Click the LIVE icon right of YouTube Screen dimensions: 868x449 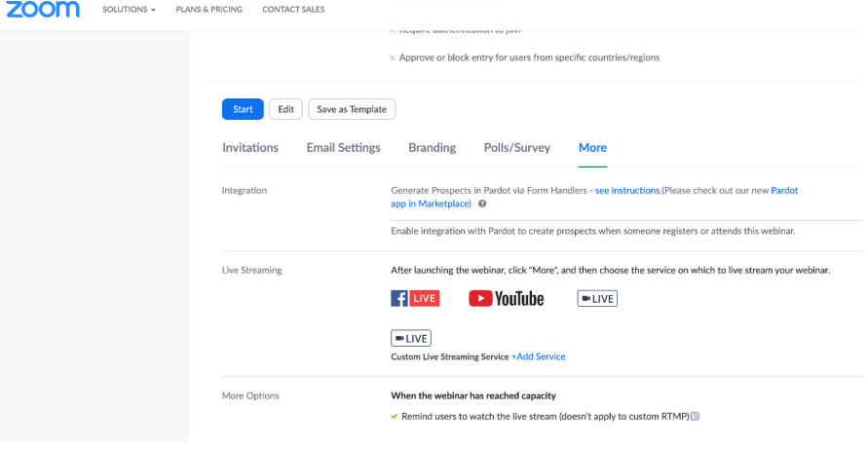tap(597, 298)
